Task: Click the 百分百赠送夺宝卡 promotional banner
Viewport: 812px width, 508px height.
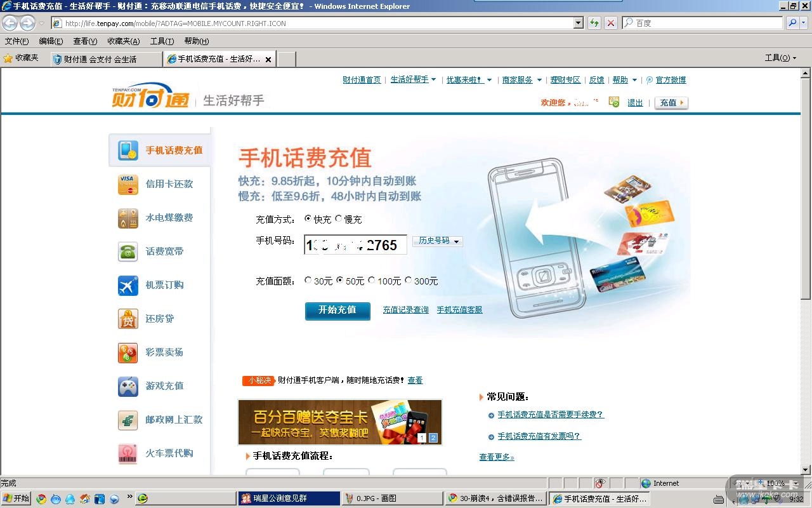Action: 340,422
